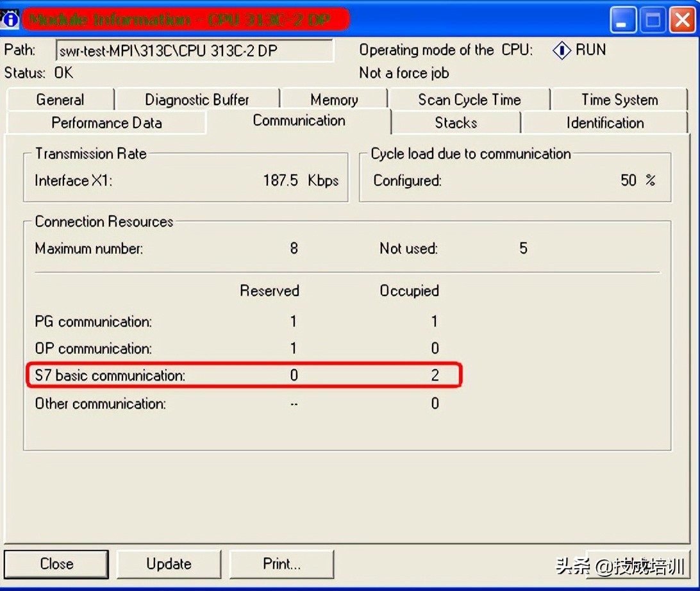Click the module information icon in title bar
The image size is (700, 591).
(x=10, y=19)
